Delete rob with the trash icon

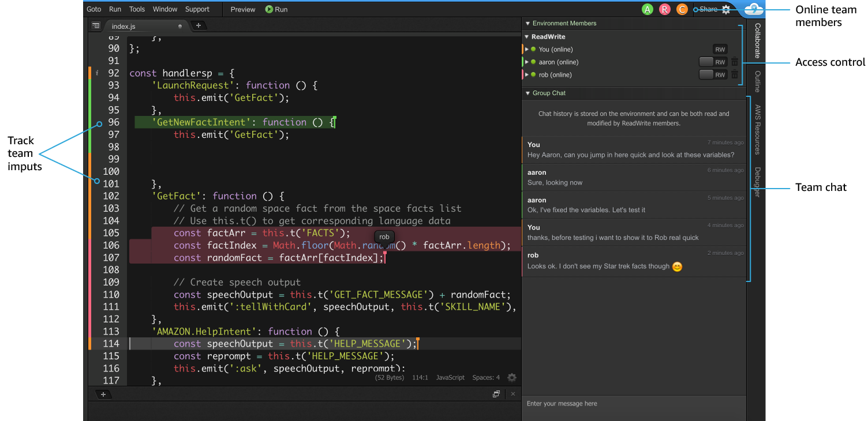(x=735, y=74)
